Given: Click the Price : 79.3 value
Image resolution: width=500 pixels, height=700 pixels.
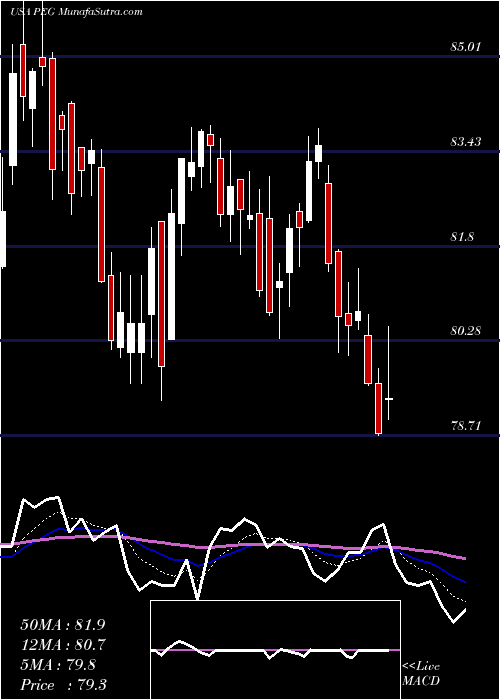Looking at the screenshot, I should [63, 685].
